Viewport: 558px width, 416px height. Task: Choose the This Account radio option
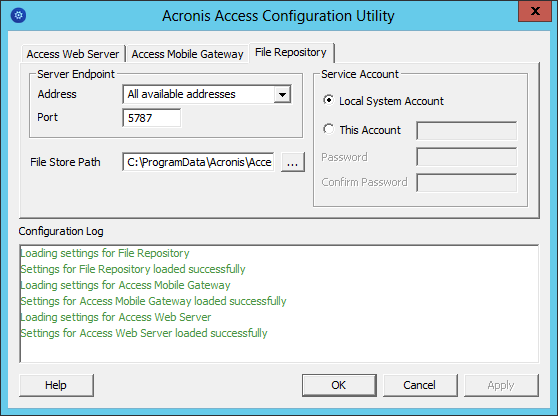pyautogui.click(x=328, y=129)
